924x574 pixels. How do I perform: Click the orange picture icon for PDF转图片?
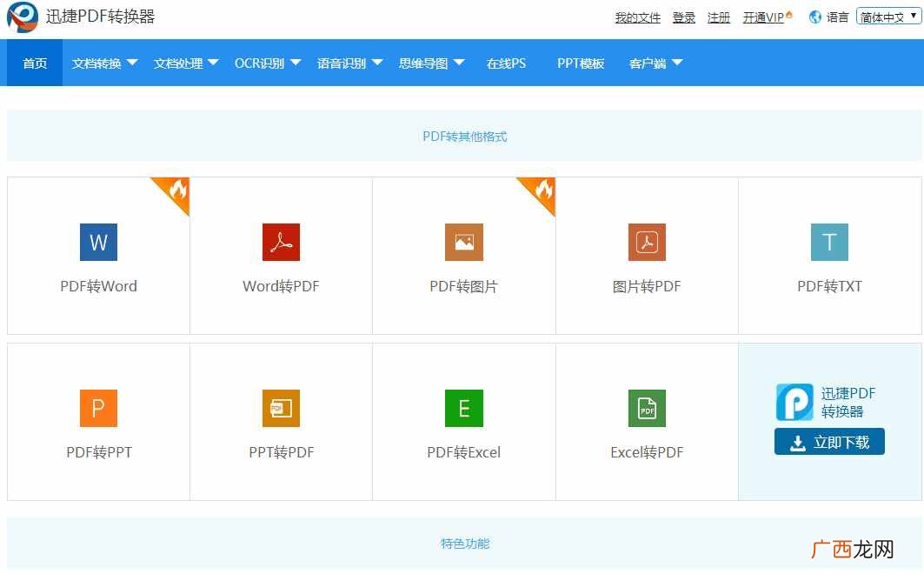click(x=464, y=242)
